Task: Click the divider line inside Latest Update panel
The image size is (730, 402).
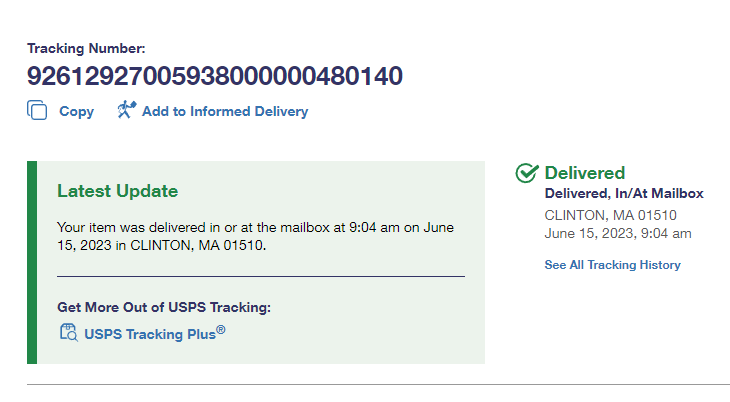Action: tap(260, 276)
